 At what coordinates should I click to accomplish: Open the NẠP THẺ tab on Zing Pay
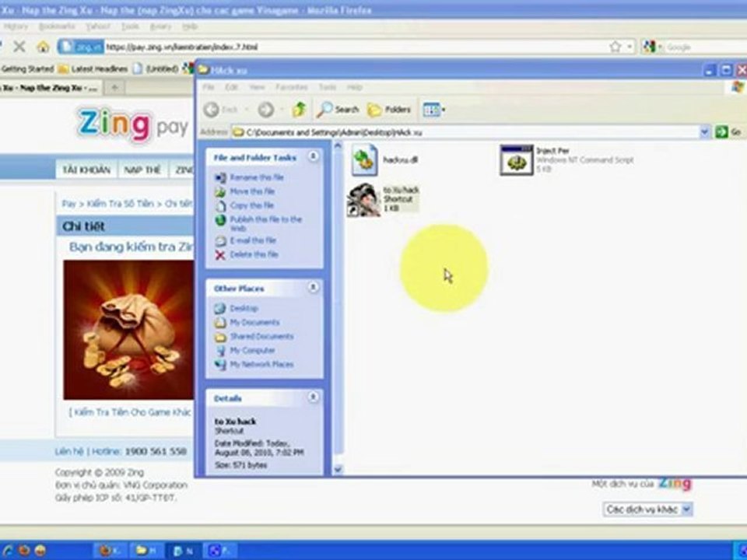[142, 170]
